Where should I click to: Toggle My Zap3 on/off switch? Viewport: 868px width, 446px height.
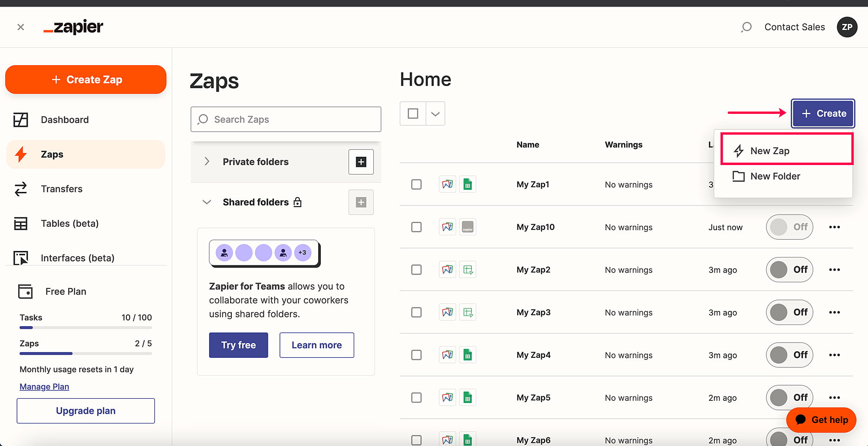tap(789, 312)
